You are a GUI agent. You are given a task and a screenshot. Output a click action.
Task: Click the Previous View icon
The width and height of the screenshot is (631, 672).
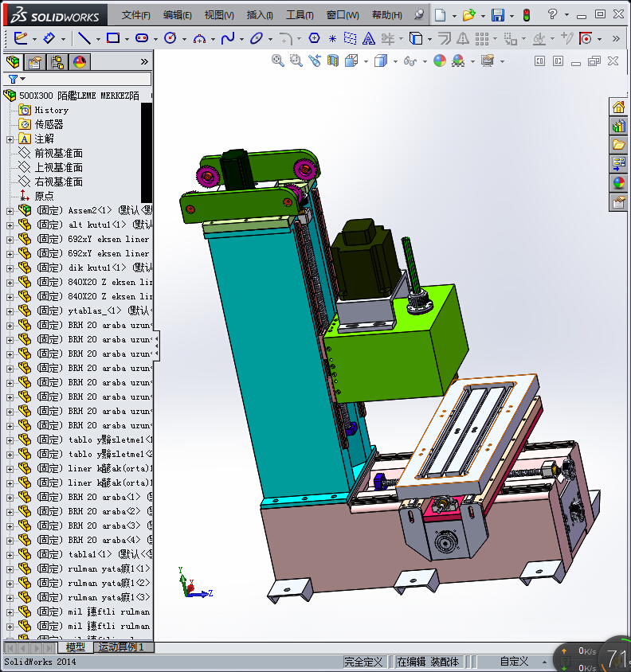coord(315,61)
